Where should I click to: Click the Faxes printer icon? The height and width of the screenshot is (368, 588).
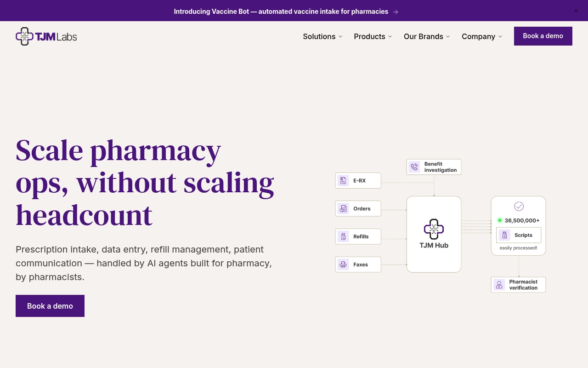click(x=343, y=264)
